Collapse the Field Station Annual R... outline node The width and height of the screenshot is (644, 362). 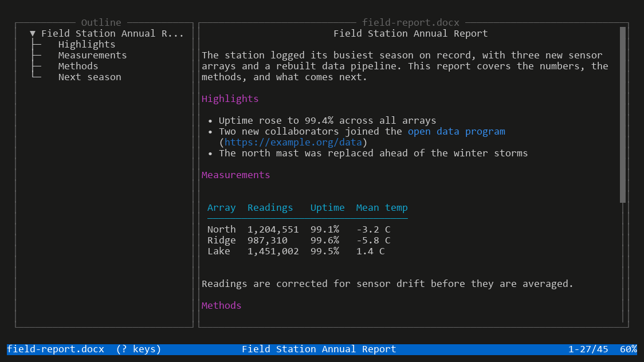click(x=33, y=34)
